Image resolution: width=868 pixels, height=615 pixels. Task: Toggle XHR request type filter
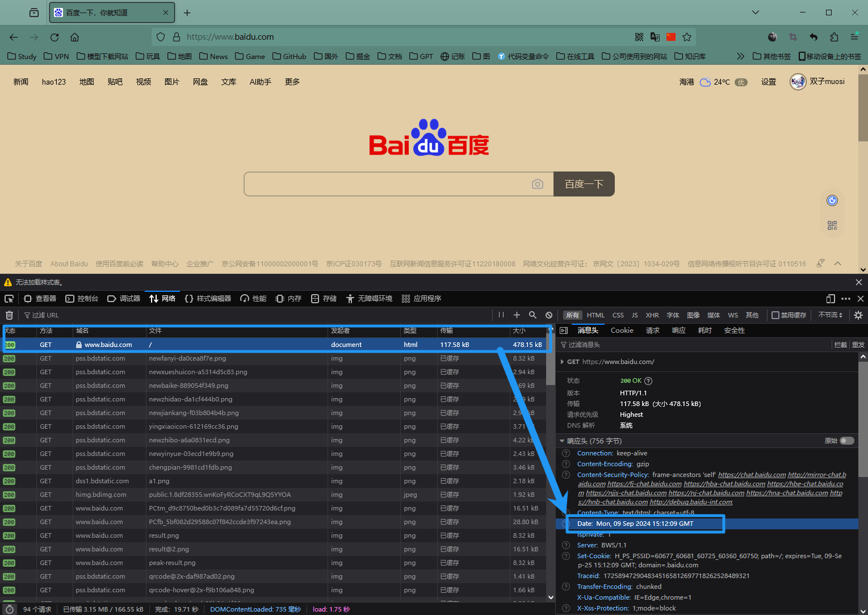click(652, 315)
